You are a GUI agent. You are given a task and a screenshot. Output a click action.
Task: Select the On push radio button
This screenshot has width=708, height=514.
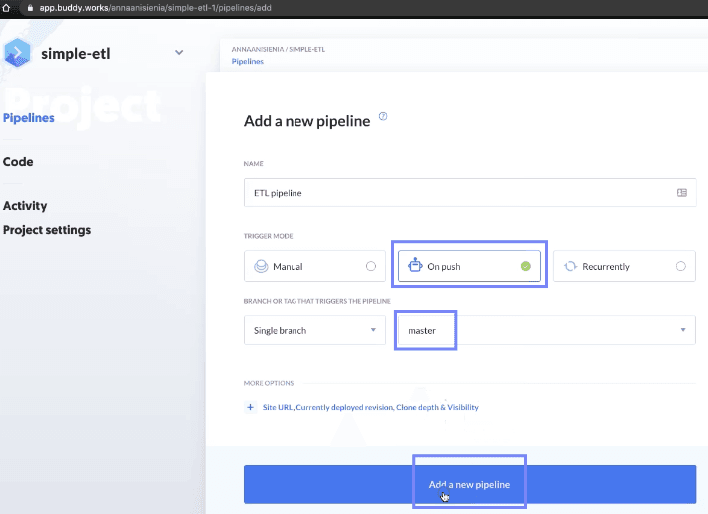click(525, 267)
